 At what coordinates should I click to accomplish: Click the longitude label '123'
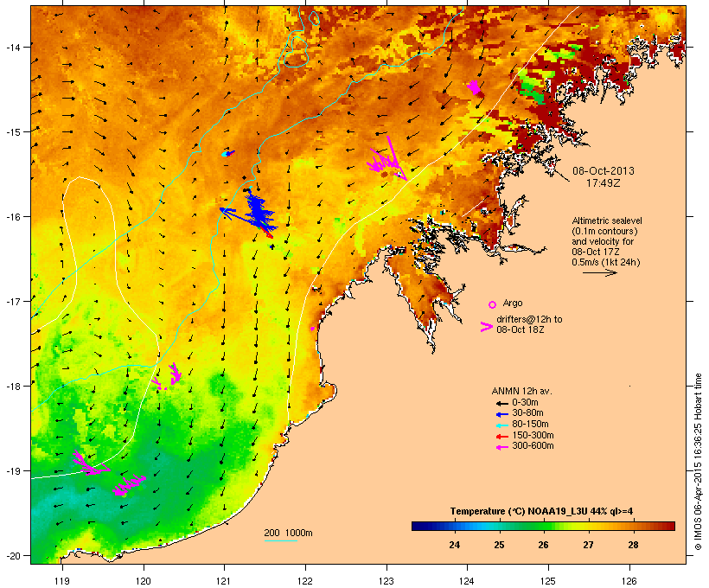[x=386, y=581]
